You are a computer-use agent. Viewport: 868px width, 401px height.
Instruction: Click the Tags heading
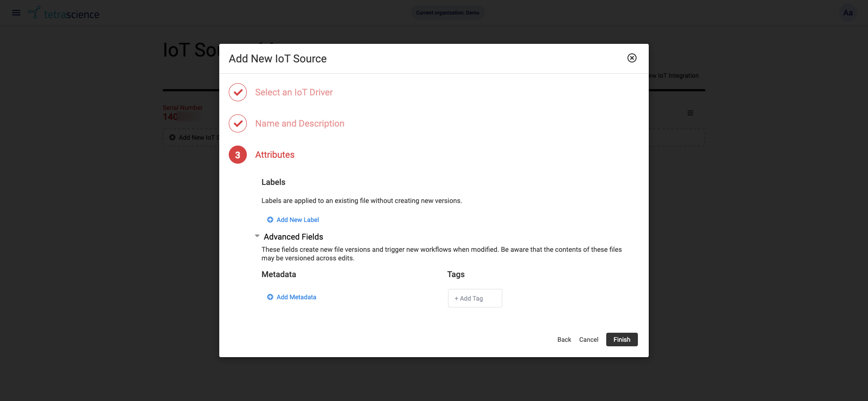coord(456,274)
